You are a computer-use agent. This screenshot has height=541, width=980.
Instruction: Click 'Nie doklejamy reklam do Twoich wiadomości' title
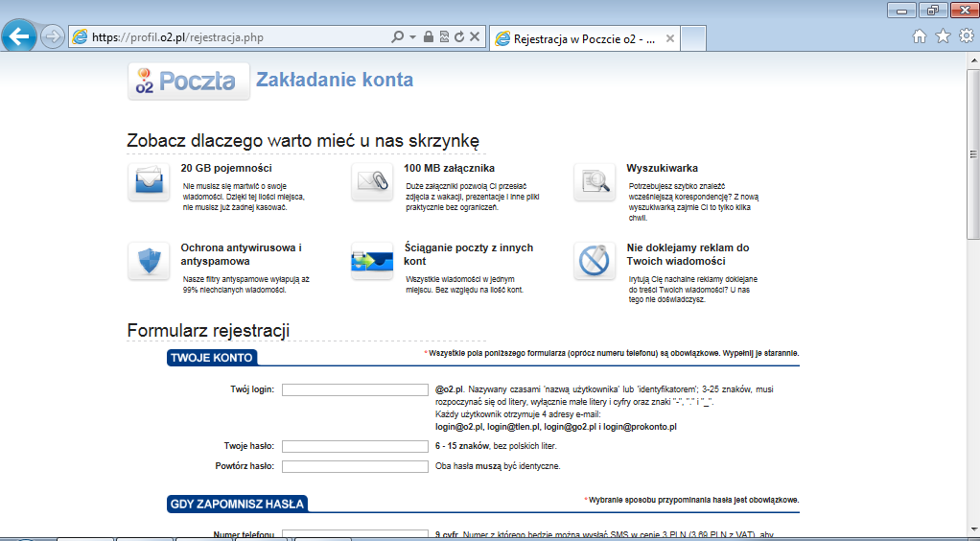pos(688,254)
